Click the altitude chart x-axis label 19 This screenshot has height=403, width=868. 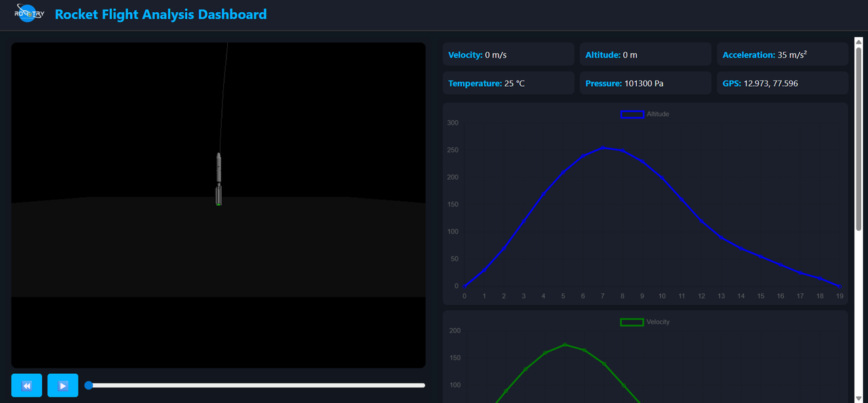[x=840, y=296]
